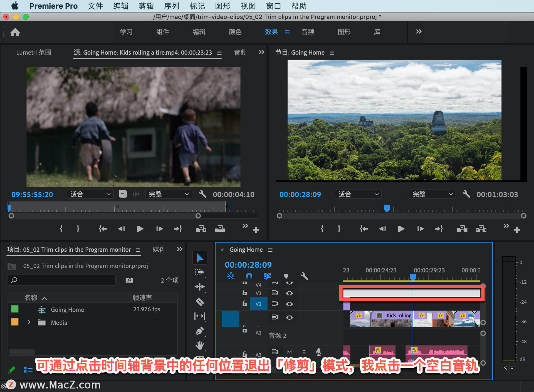This screenshot has height=392, width=534.
Task: Toggle V3 track visibility eye
Action: pyautogui.click(x=289, y=293)
